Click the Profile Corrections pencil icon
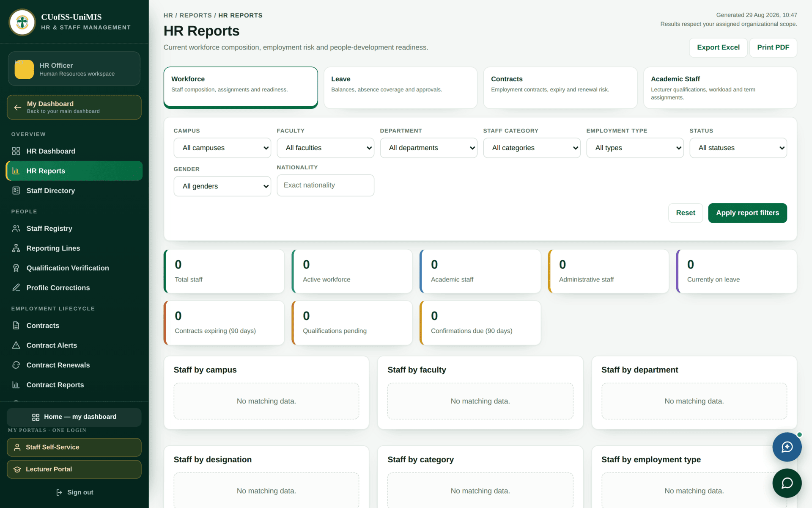 click(16, 288)
